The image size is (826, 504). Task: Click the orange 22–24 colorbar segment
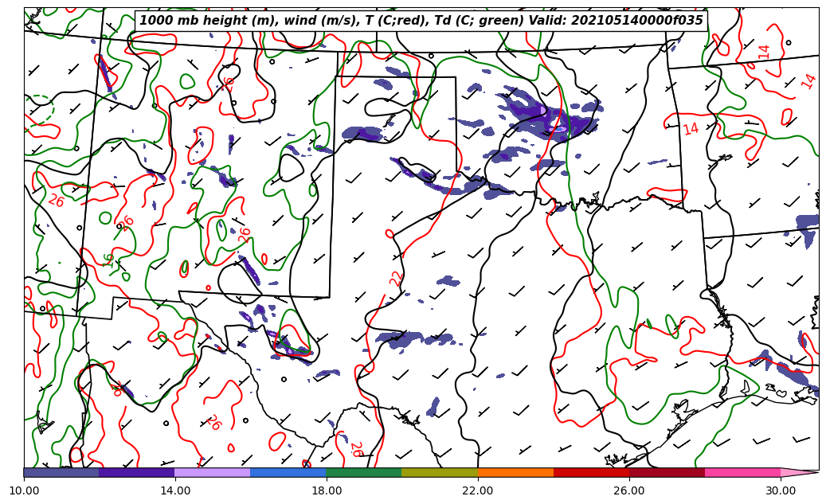coord(515,472)
